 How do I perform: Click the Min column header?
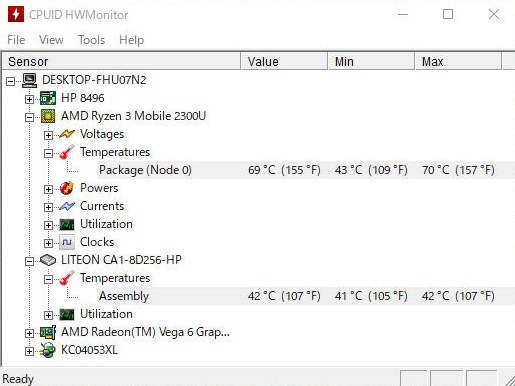[x=371, y=61]
